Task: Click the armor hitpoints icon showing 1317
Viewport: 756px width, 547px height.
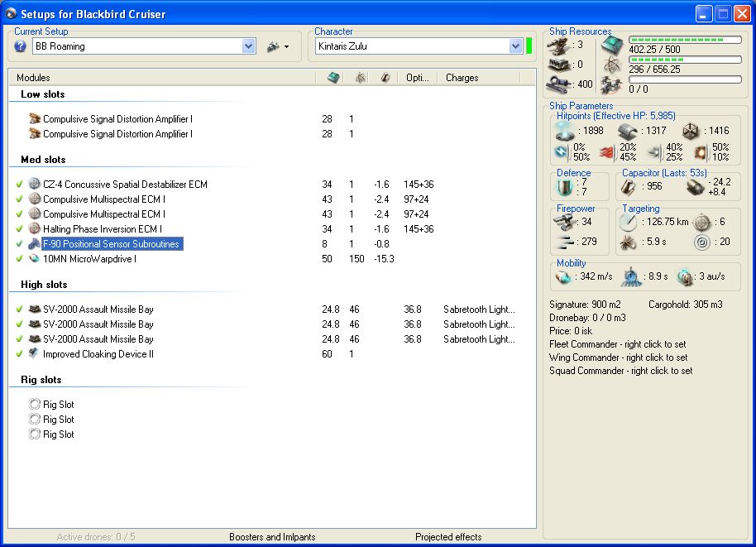Action: click(628, 132)
